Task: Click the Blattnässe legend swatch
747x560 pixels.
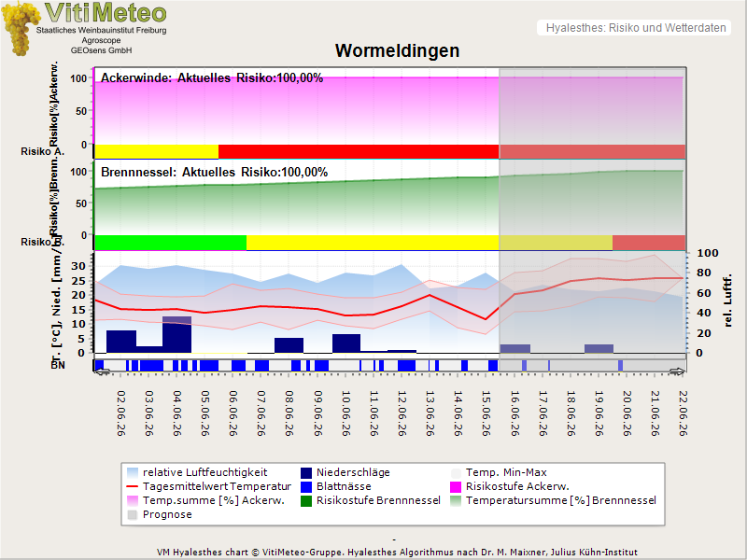Action: (x=306, y=486)
